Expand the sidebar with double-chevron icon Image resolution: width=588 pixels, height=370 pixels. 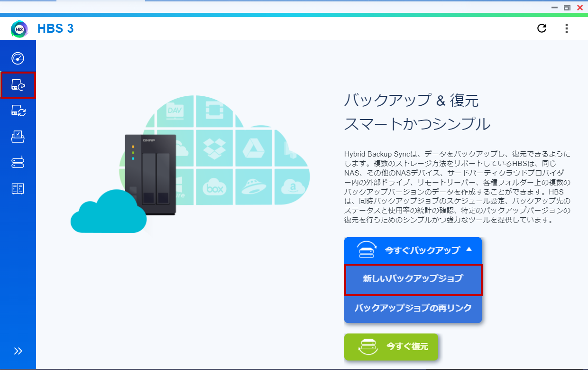[x=18, y=351]
